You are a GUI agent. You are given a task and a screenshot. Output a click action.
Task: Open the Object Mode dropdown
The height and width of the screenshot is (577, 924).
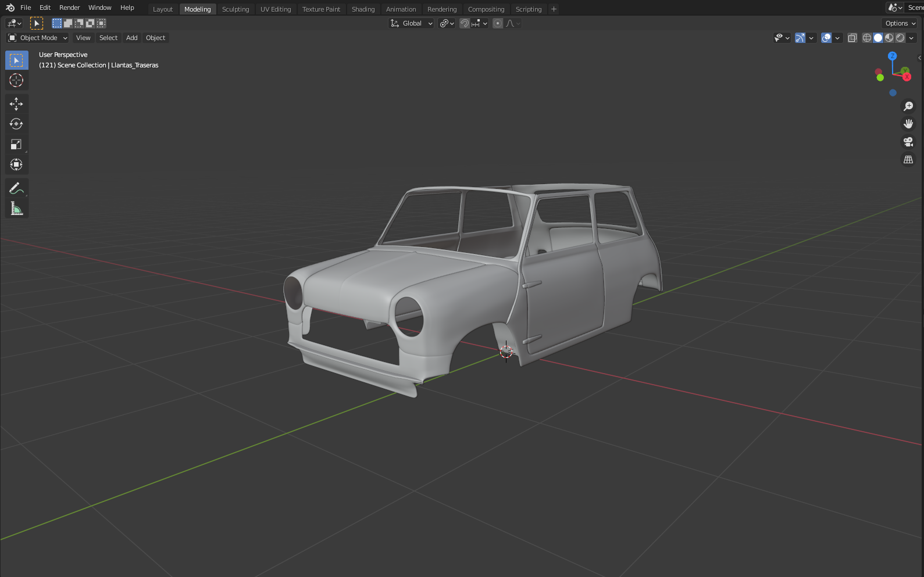(38, 38)
